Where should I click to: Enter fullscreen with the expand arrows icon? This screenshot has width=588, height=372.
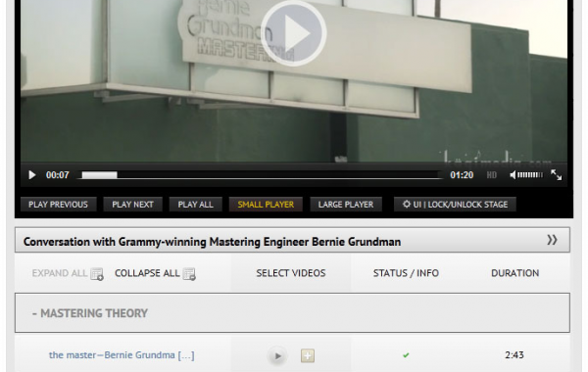[556, 174]
